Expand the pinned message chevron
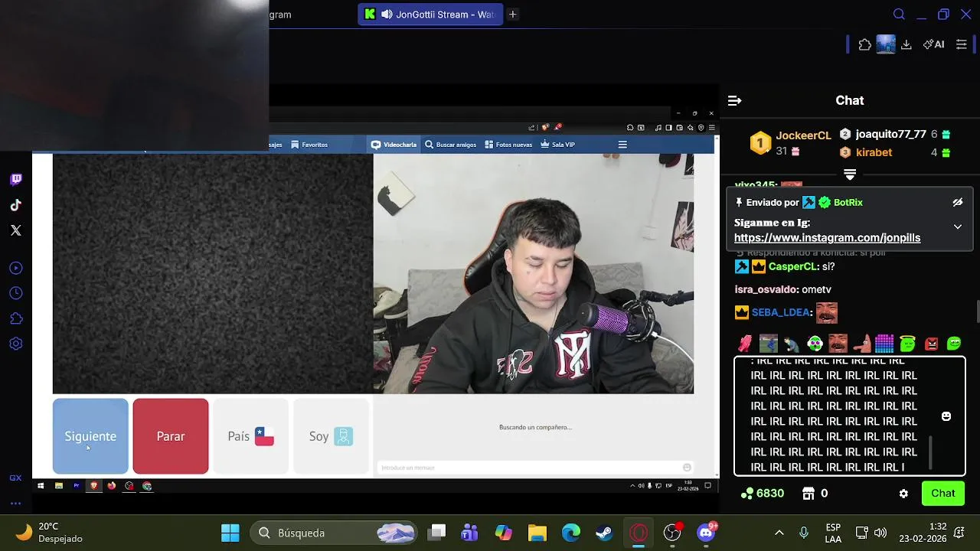 [x=957, y=227]
